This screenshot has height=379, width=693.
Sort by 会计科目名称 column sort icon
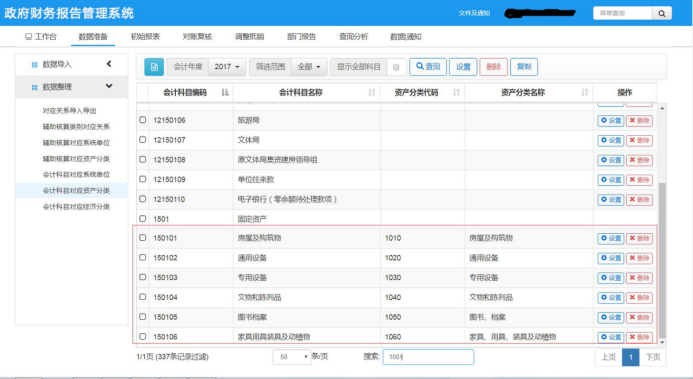(372, 92)
